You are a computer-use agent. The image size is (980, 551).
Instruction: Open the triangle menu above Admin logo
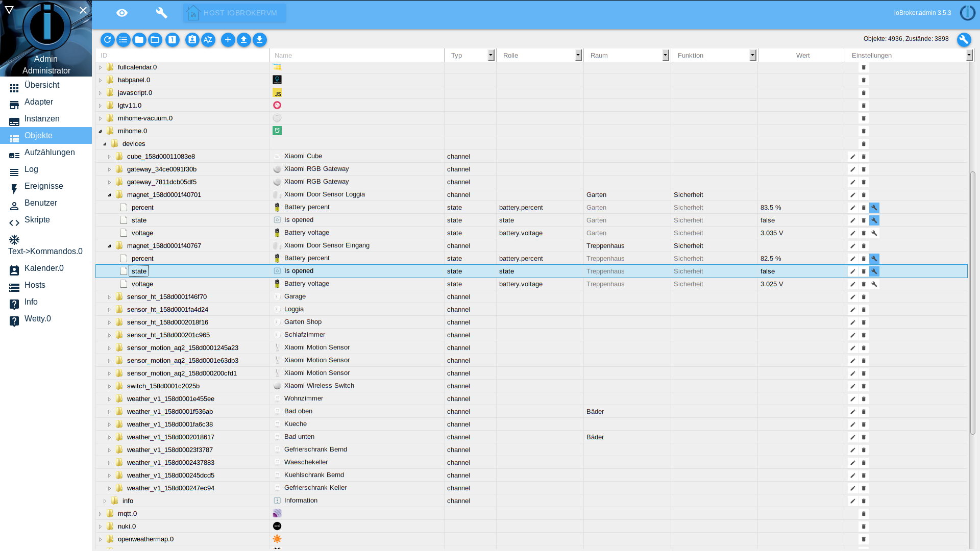tap(9, 10)
